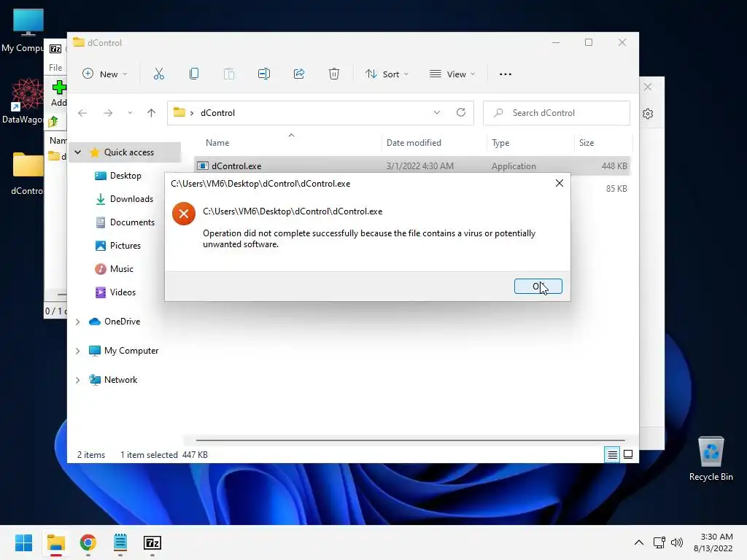This screenshot has width=747, height=560.
Task: Open Recycle Bin on desktop
Action: [711, 459]
